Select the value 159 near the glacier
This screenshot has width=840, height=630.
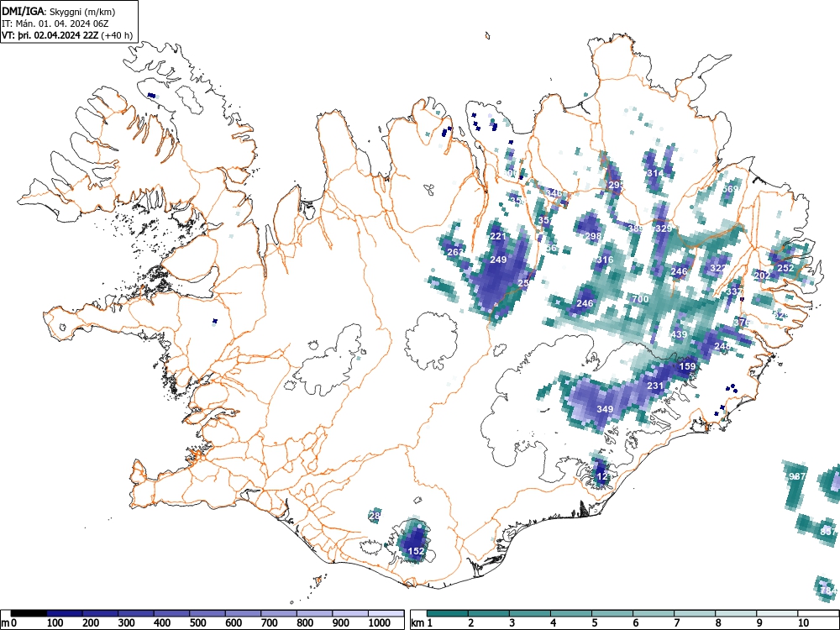[x=687, y=366]
